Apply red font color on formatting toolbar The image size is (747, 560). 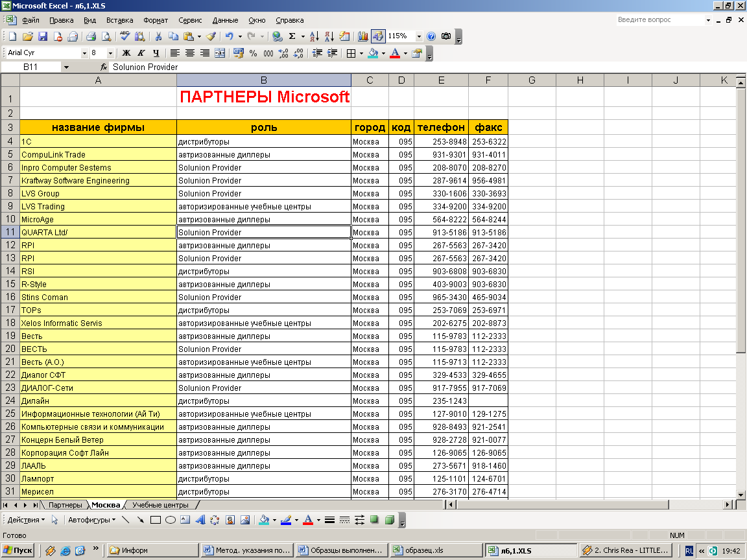coord(395,53)
